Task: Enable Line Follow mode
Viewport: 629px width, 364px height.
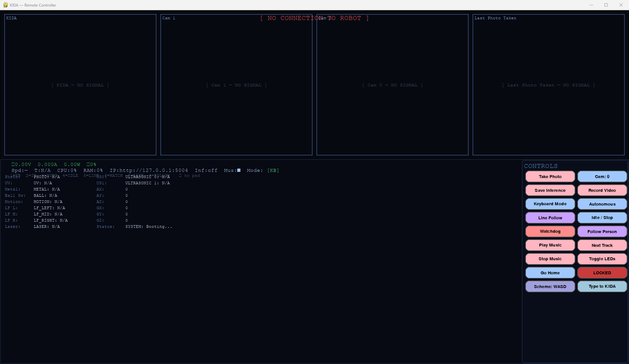Action: pyautogui.click(x=550, y=218)
